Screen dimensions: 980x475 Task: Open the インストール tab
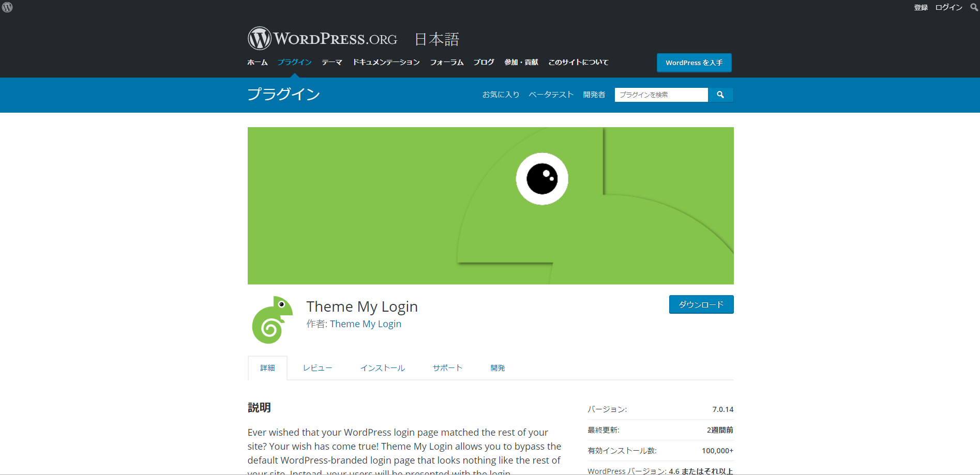[382, 367]
